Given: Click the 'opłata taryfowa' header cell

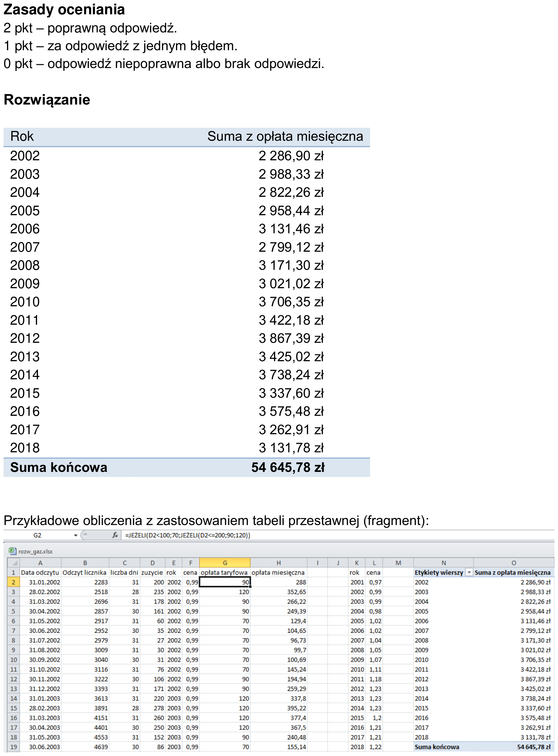Looking at the screenshot, I should tap(224, 573).
